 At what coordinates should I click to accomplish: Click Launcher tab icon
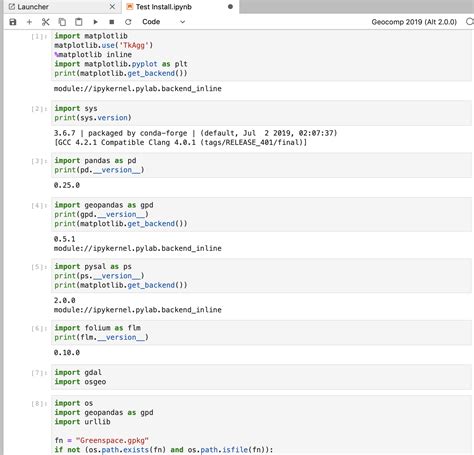12,7
